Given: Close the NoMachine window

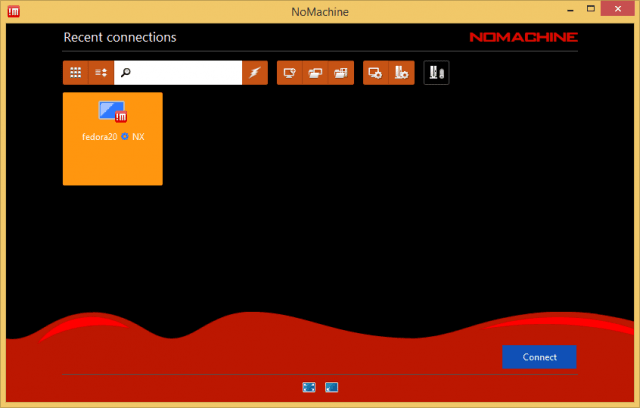Looking at the screenshot, I should (x=618, y=9).
